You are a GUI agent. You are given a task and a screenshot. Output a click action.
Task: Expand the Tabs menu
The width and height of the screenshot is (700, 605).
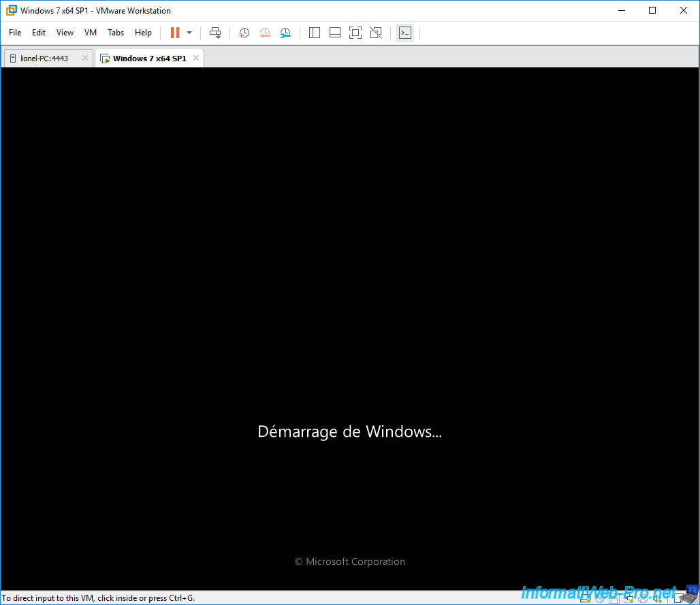point(116,33)
